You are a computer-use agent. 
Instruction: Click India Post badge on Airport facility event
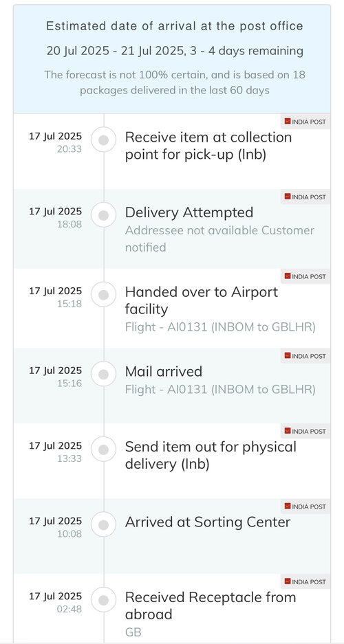[305, 276]
